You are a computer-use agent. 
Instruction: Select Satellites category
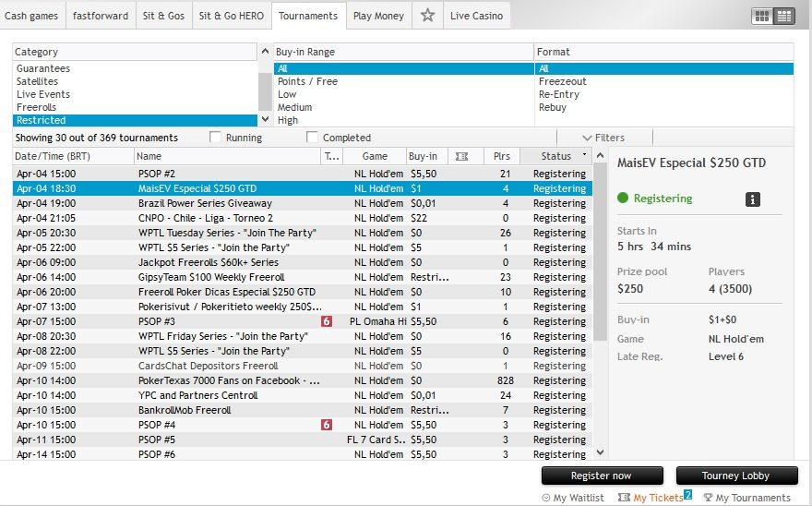pyautogui.click(x=135, y=81)
